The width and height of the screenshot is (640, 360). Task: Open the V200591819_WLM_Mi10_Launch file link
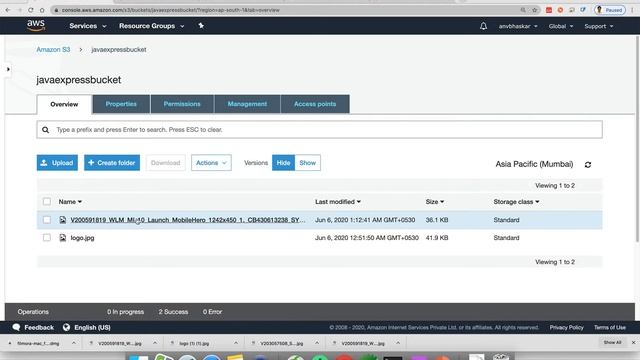[x=188, y=220]
